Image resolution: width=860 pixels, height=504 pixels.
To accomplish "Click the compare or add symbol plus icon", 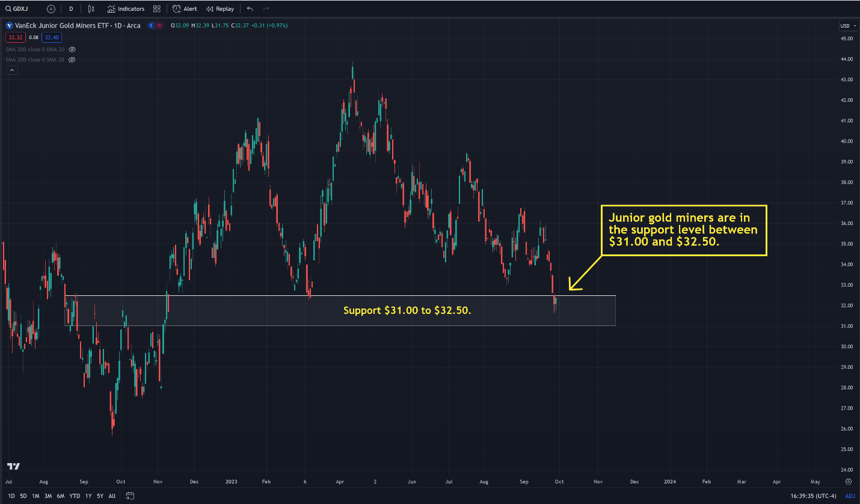I will pyautogui.click(x=51, y=9).
